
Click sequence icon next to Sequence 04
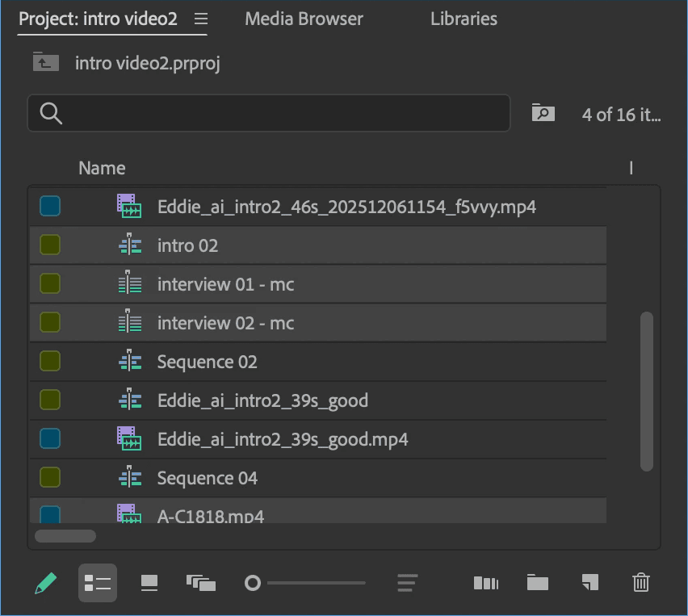point(130,476)
